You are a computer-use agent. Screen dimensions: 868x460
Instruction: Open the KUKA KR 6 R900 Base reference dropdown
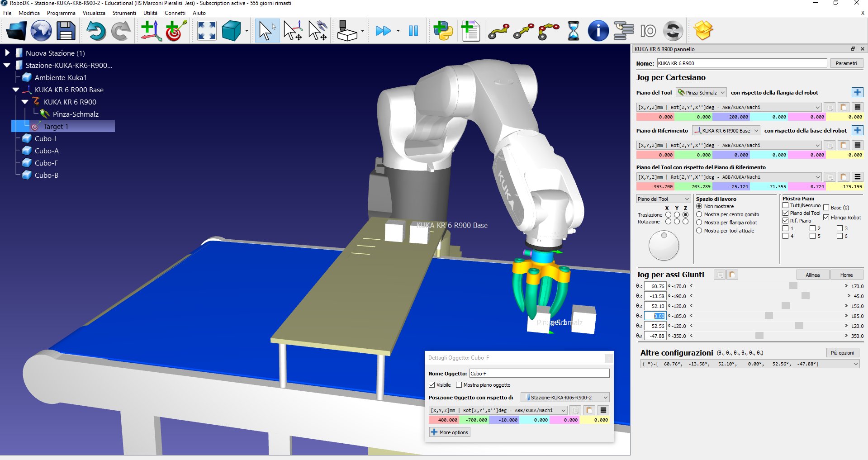click(726, 131)
